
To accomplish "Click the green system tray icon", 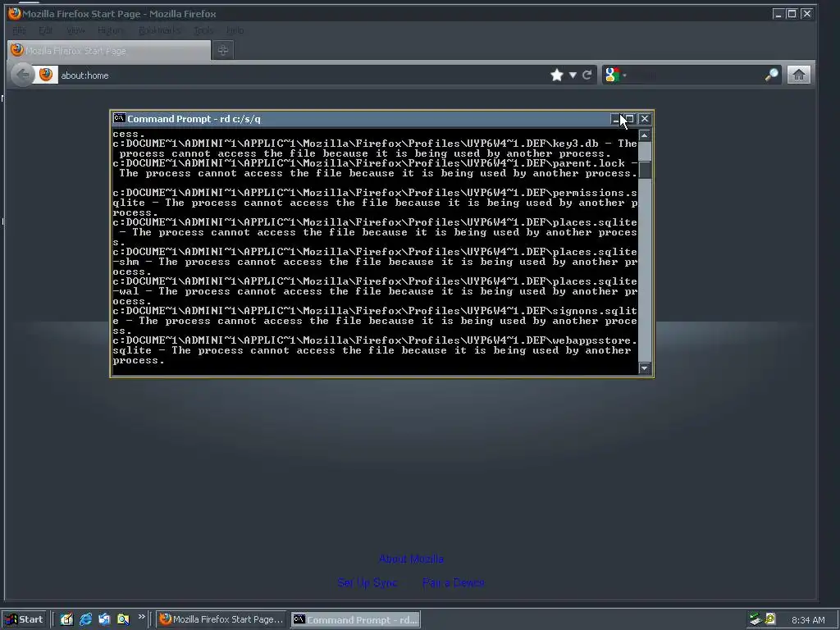I will coord(756,619).
